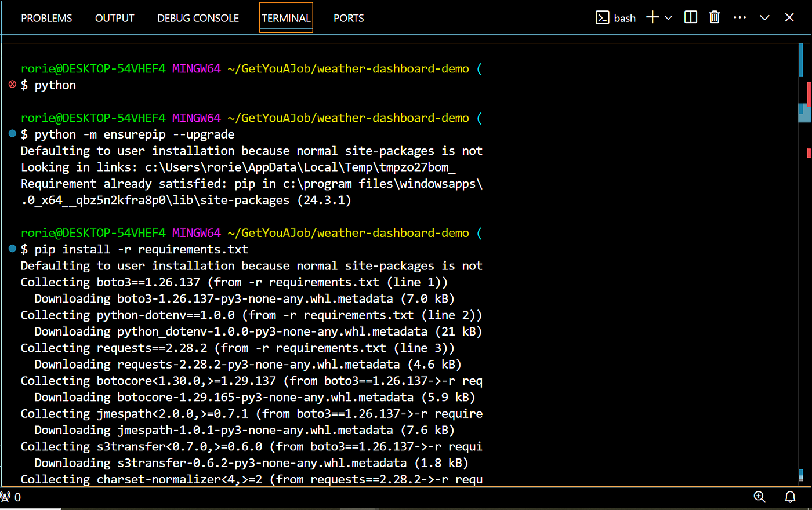Screen dimensions: 812x510
Task: Expand the launch profile dropdown arrow
Action: (x=668, y=18)
